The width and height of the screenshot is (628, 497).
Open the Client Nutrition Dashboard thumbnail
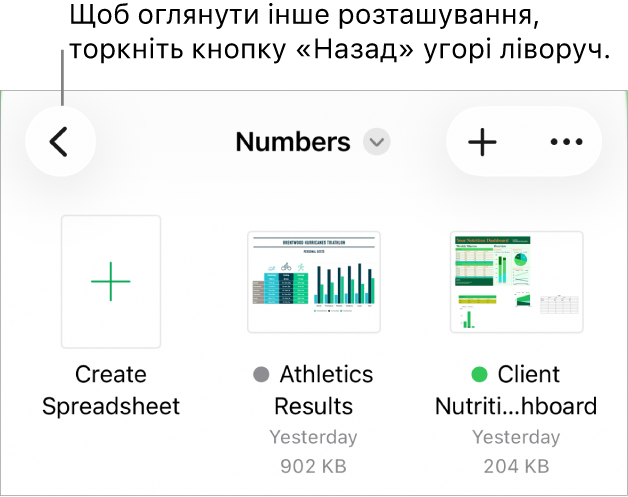click(516, 281)
